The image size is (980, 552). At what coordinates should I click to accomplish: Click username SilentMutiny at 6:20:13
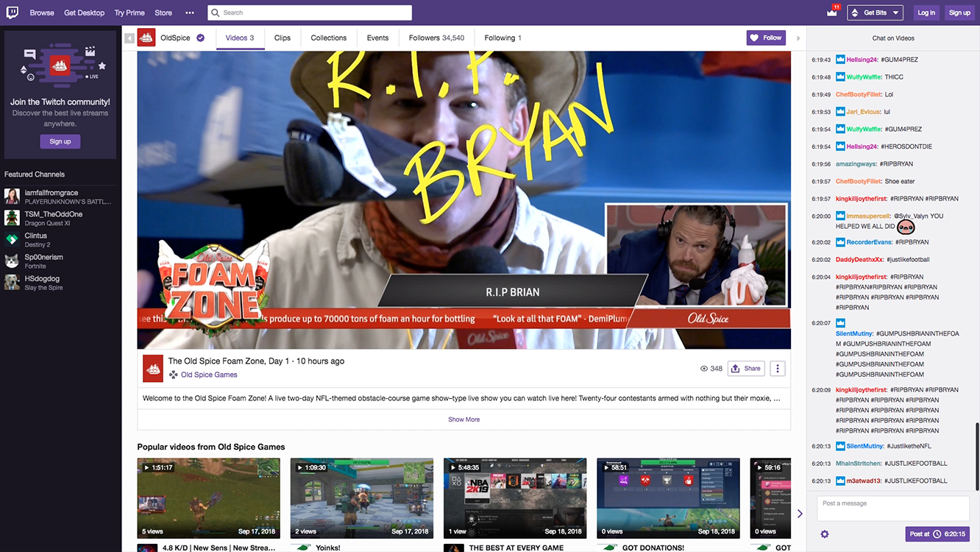point(865,446)
